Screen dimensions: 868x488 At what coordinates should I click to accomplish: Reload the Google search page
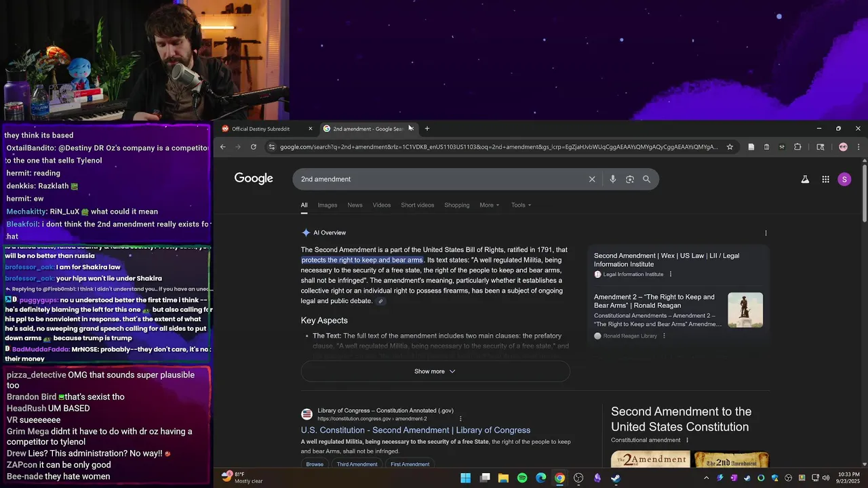click(254, 147)
